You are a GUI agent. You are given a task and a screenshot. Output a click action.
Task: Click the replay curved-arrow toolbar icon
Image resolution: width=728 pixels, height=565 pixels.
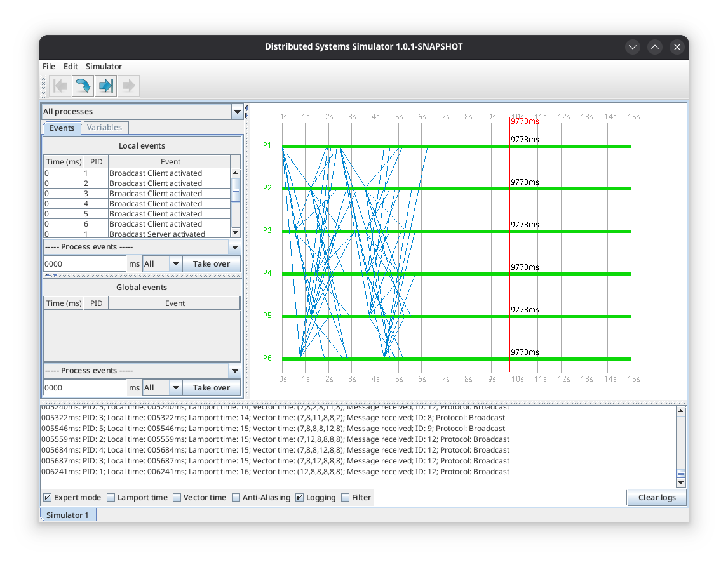(83, 86)
